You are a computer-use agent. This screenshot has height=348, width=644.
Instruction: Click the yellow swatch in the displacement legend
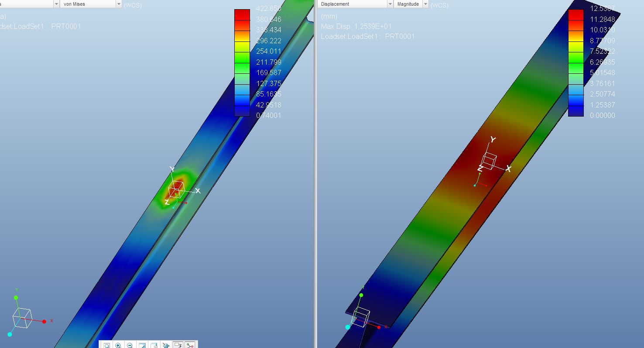click(575, 47)
